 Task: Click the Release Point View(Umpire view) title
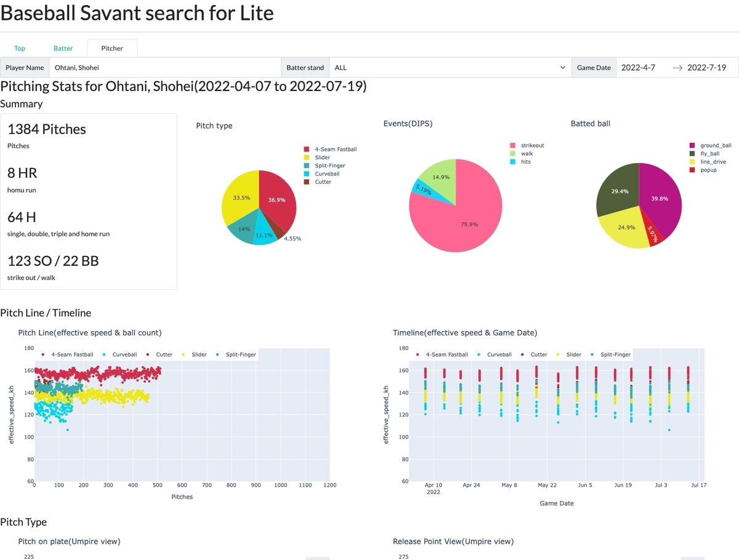click(x=453, y=542)
